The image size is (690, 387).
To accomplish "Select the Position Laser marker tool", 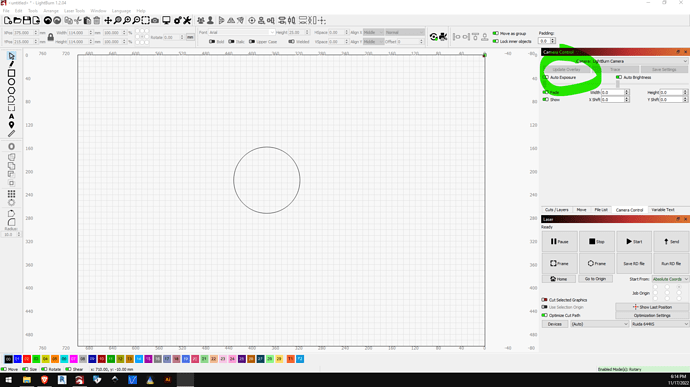I will pyautogui.click(x=11, y=125).
